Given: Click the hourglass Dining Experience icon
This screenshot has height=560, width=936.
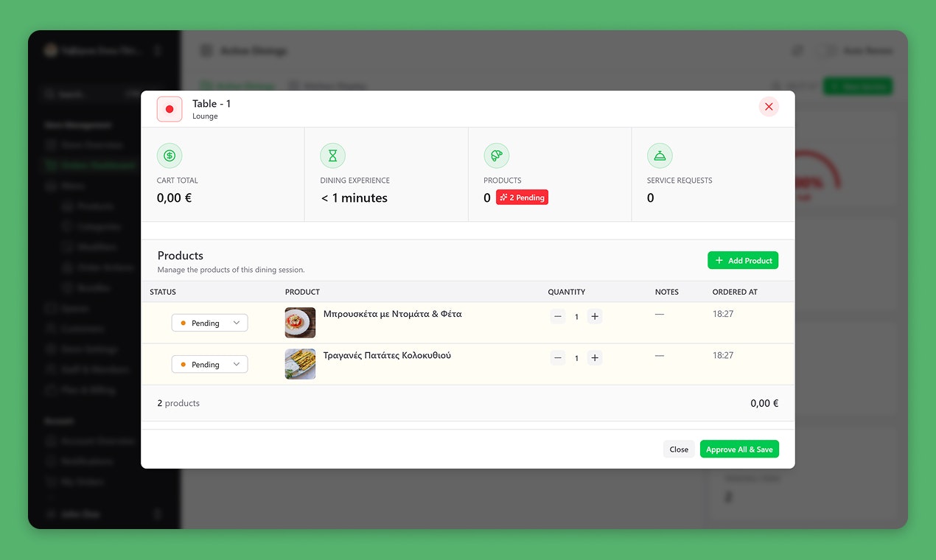Looking at the screenshot, I should tap(332, 155).
